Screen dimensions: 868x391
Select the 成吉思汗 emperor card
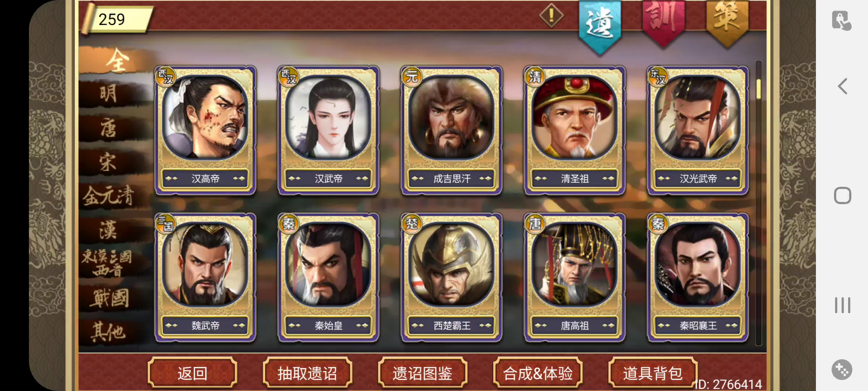point(452,130)
